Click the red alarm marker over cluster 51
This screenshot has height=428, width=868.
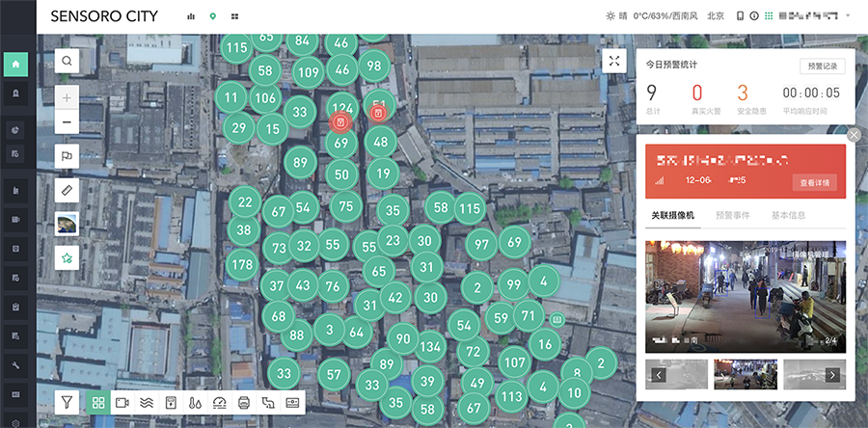point(379,114)
